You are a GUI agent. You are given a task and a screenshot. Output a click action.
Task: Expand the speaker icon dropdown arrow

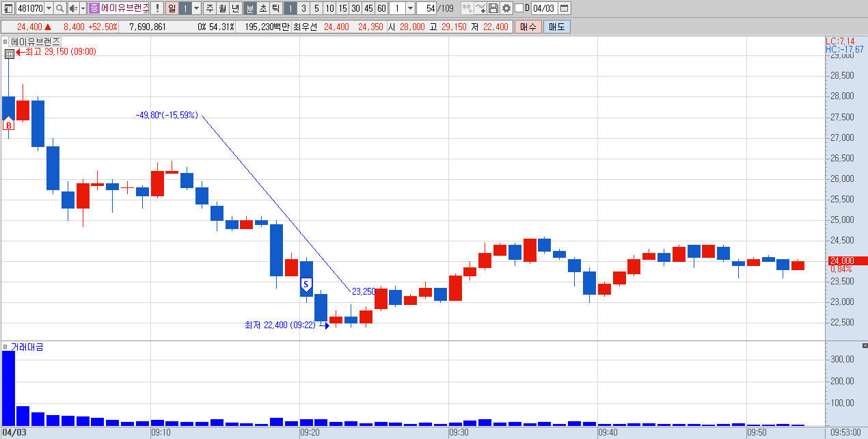coord(83,8)
